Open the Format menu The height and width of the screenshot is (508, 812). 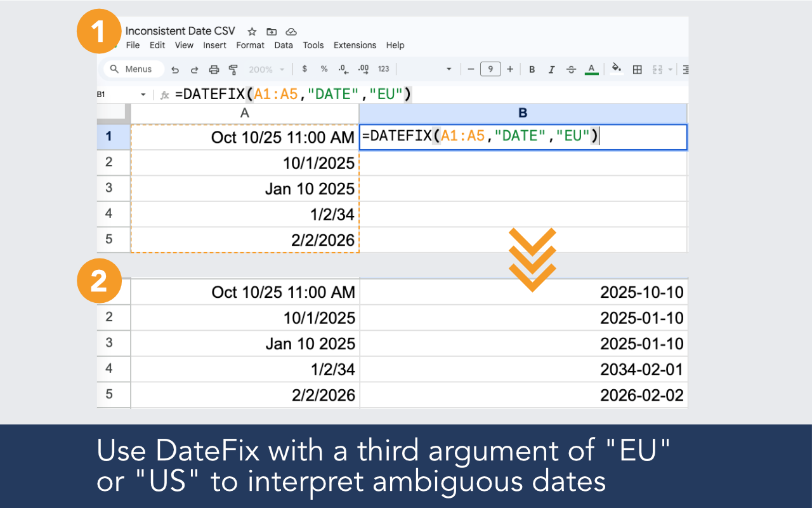[250, 45]
